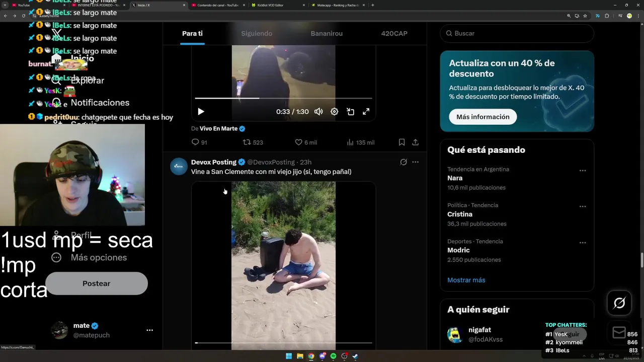The width and height of the screenshot is (644, 362).
Task: Open the Vivo En Marte source link
Action: [x=218, y=128]
